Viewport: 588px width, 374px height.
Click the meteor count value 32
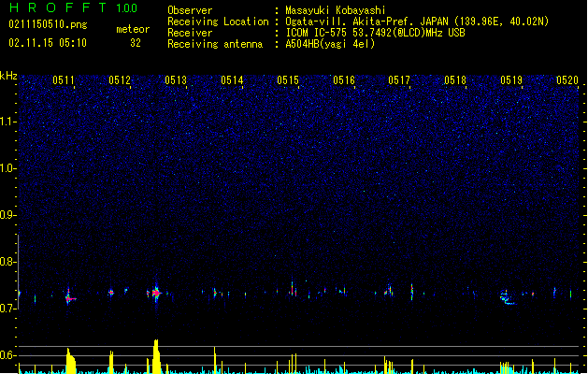136,43
